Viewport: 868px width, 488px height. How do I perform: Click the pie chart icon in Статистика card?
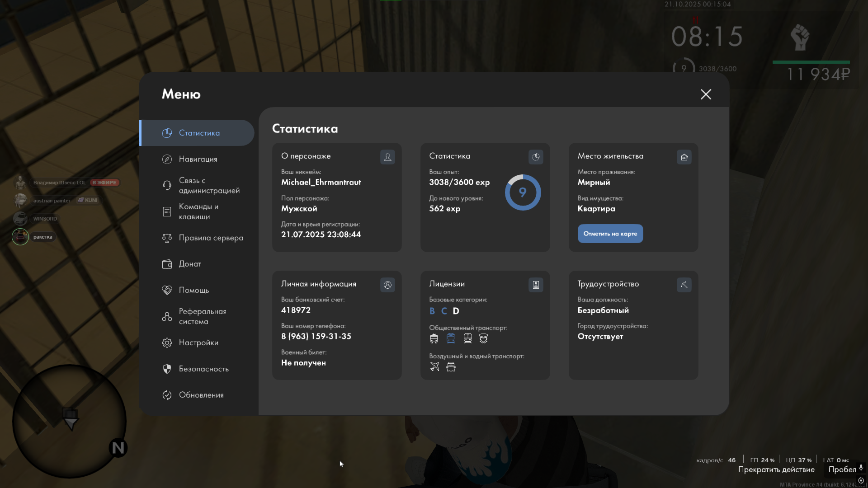[x=536, y=157]
